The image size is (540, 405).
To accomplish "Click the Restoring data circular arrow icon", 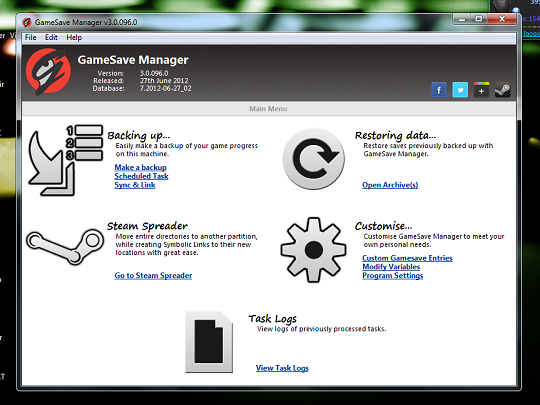I will tap(313, 159).
